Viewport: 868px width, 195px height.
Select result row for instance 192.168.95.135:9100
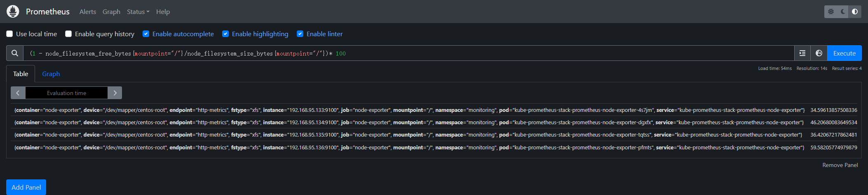point(434,135)
